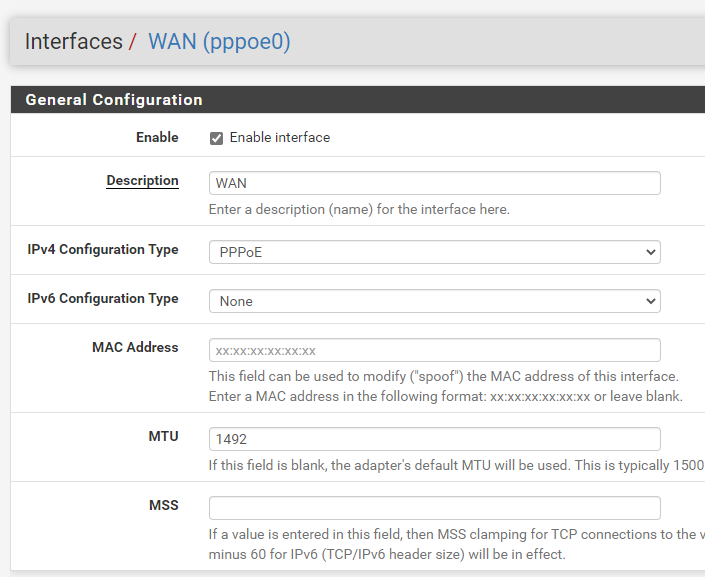Click the underlined Description label
This screenshot has width=705, height=577.
[142, 181]
